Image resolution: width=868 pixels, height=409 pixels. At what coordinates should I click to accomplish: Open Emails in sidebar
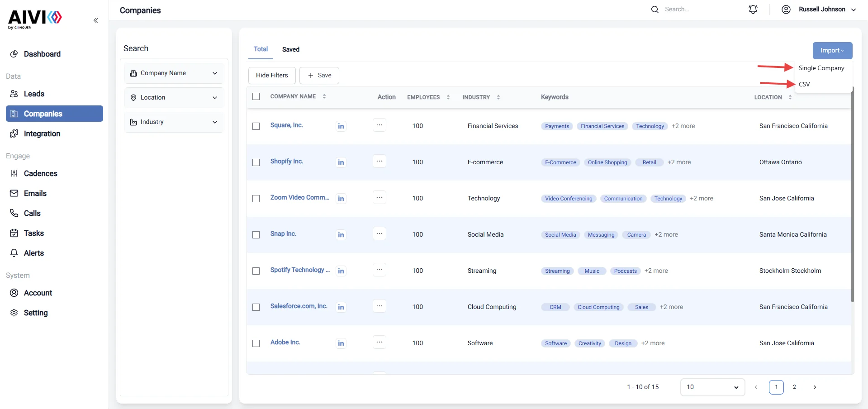(54, 193)
